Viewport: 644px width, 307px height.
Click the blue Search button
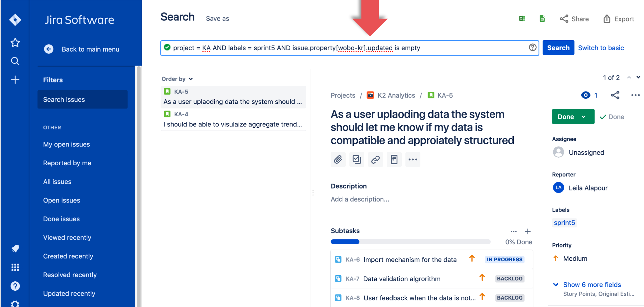tap(558, 48)
